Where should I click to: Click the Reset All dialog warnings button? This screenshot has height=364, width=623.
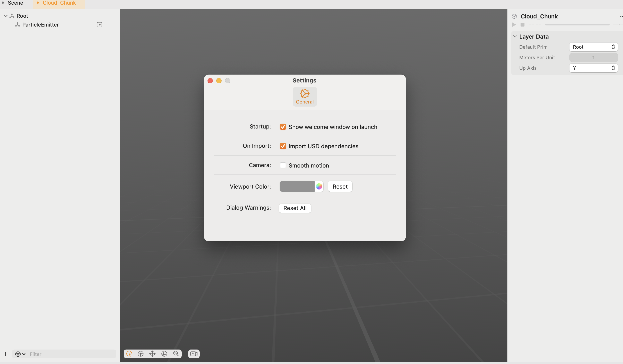pos(295,208)
